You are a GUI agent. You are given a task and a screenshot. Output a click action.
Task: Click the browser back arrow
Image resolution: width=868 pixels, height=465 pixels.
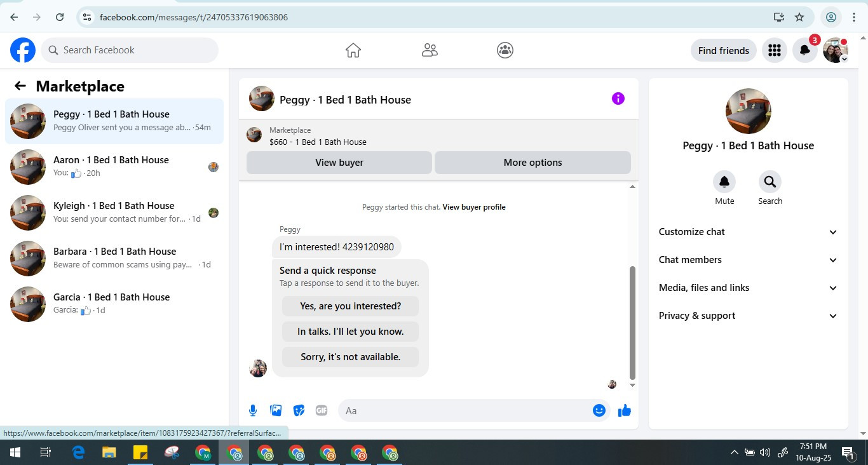point(14,17)
